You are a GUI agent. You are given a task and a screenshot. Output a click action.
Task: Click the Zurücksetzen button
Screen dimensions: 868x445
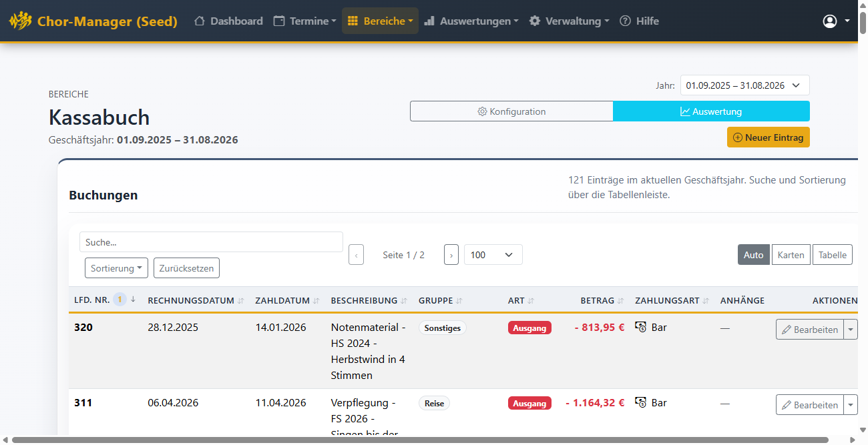186,268
